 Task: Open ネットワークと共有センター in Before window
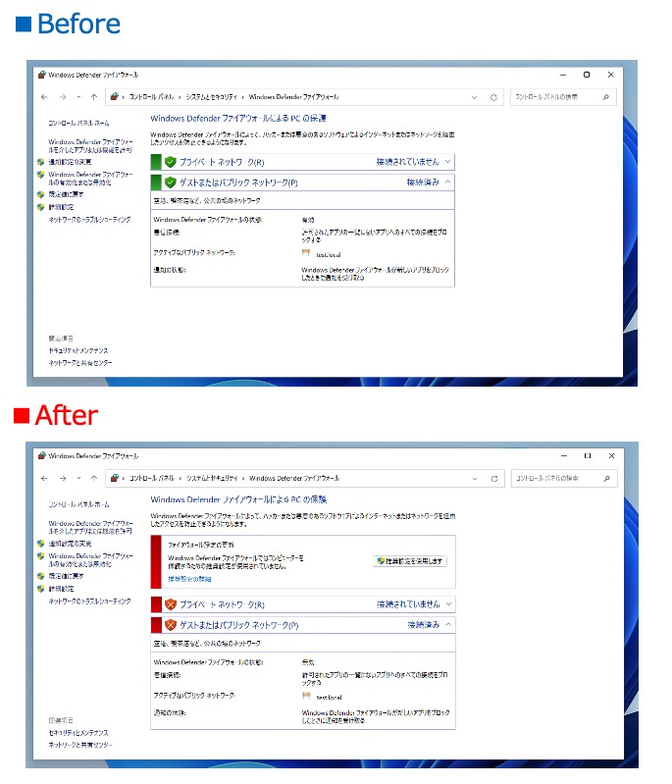[80, 363]
